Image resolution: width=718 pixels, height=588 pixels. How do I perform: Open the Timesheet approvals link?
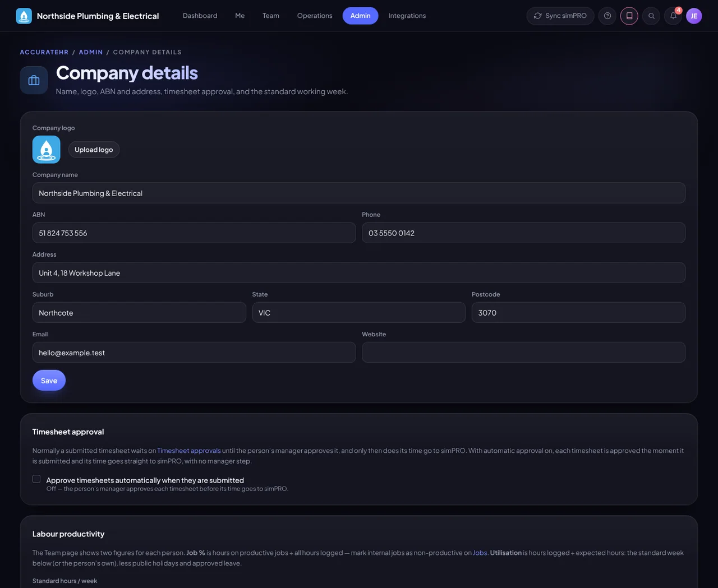[x=189, y=451]
